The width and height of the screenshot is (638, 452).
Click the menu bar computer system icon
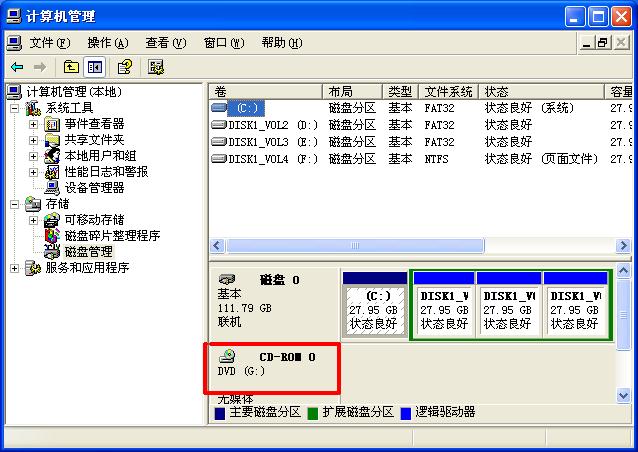(x=14, y=43)
